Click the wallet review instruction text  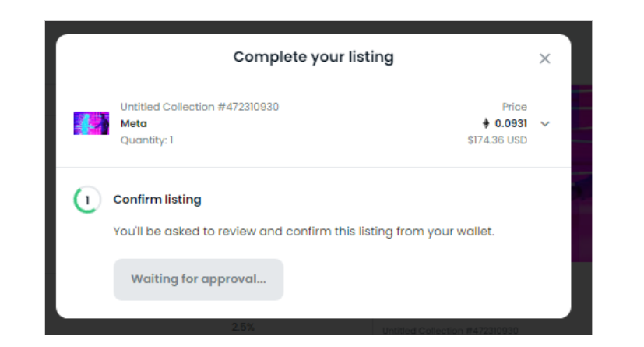pos(304,232)
